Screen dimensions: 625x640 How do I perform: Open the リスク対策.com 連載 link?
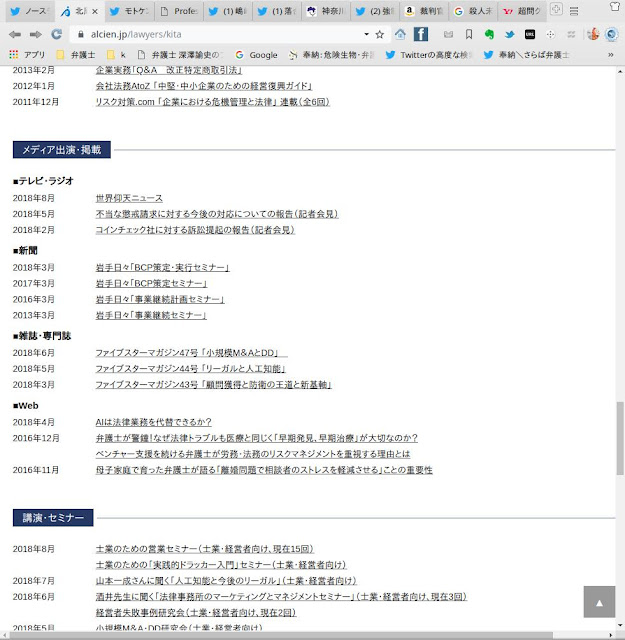point(212,102)
